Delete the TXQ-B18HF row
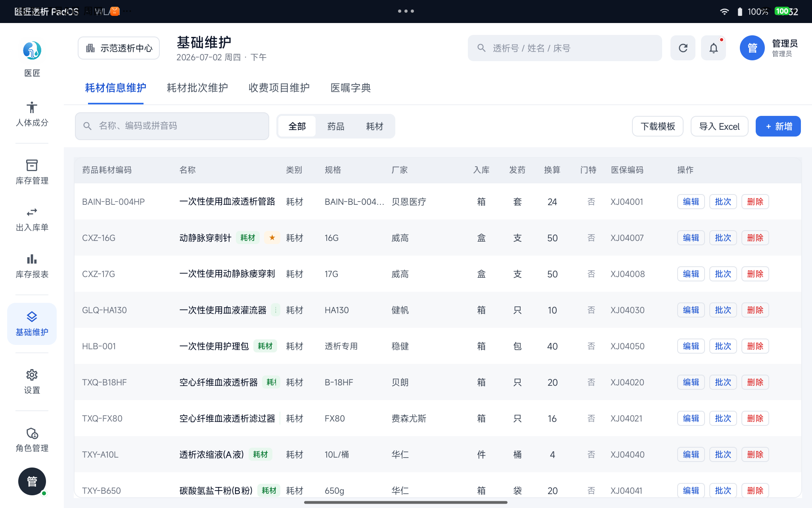The height and width of the screenshot is (508, 812). 755,382
